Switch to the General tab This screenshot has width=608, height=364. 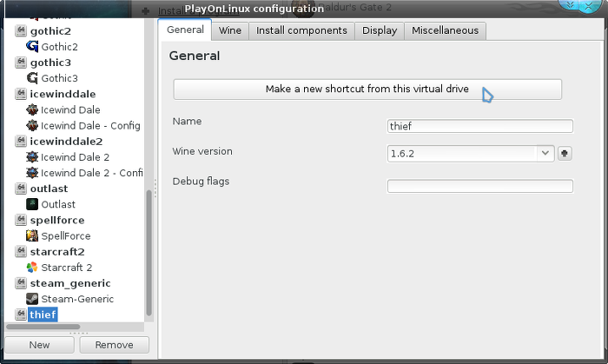click(x=185, y=30)
